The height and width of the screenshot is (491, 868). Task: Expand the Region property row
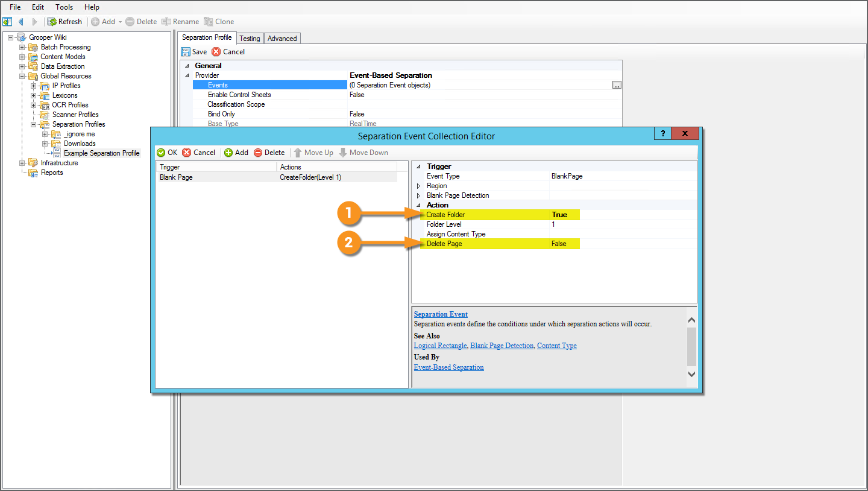(x=419, y=186)
